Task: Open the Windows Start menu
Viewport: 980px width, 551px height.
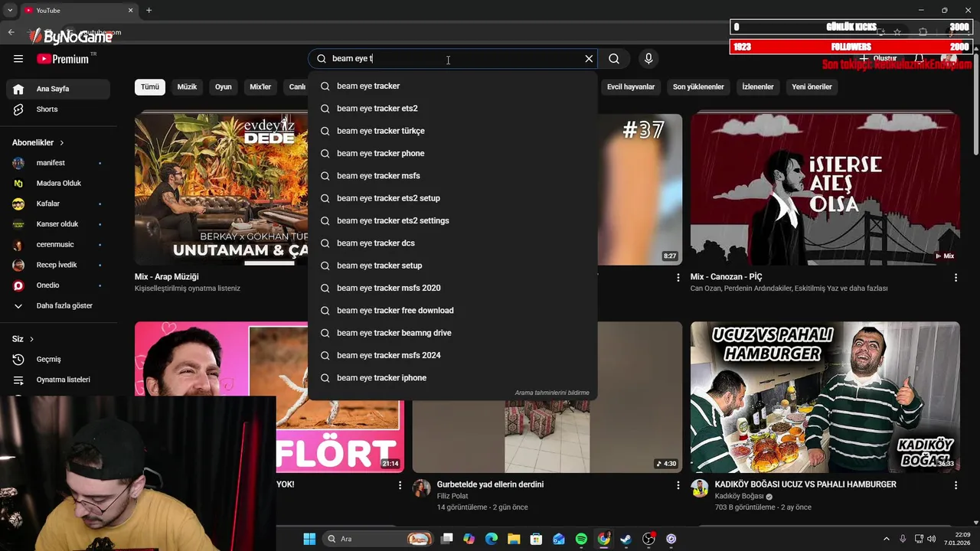Action: 309,539
